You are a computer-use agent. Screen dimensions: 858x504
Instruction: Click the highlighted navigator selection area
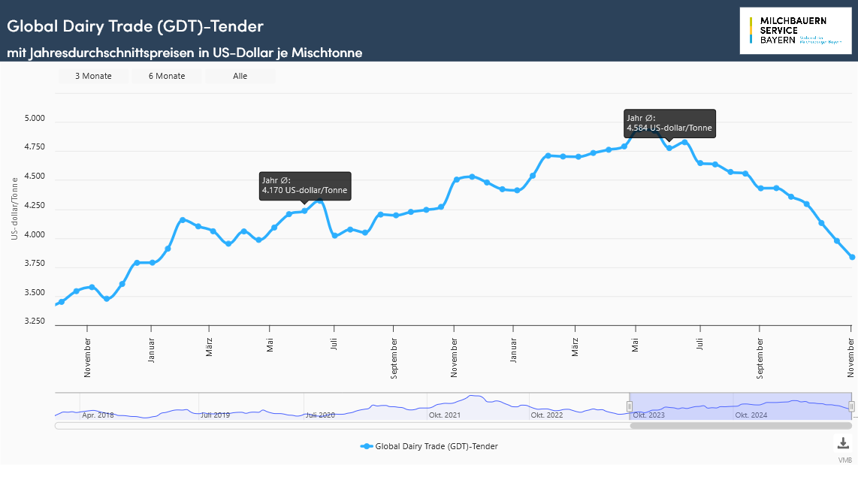point(740,406)
